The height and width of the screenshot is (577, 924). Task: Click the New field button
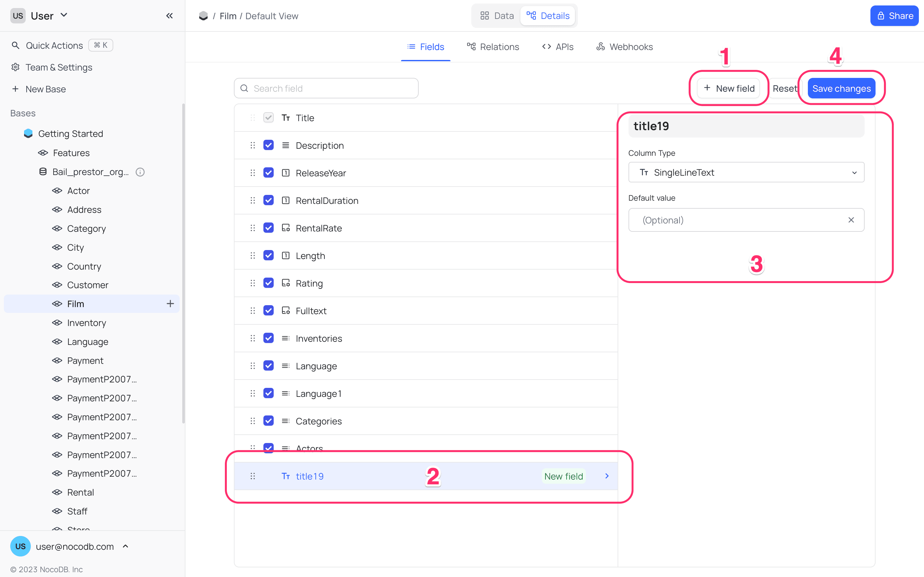click(x=729, y=88)
